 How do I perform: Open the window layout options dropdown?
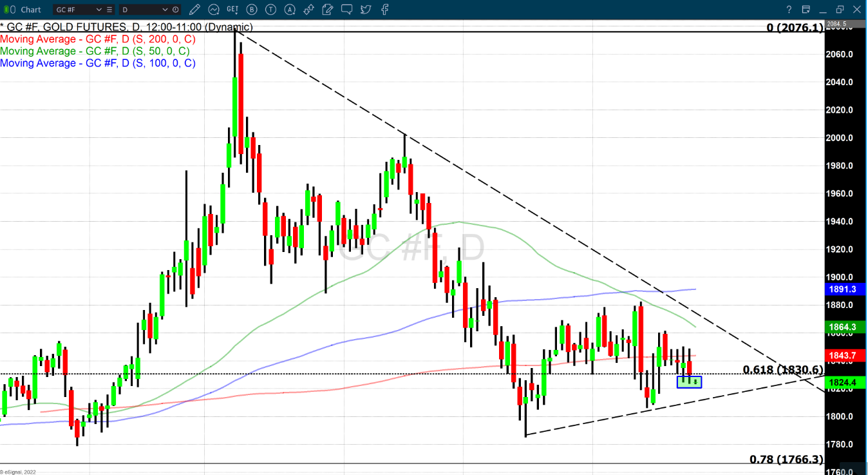[806, 10]
